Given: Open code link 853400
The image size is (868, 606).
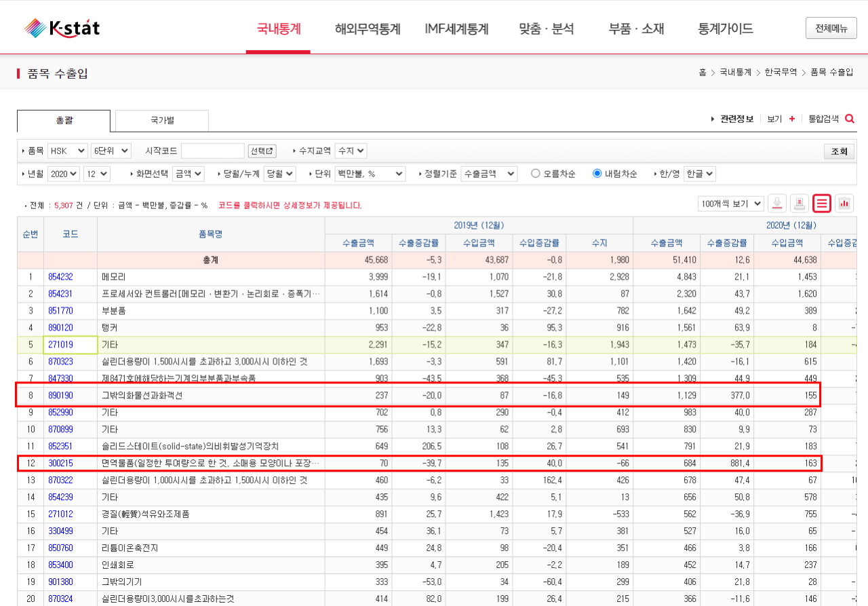Looking at the screenshot, I should (60, 565).
